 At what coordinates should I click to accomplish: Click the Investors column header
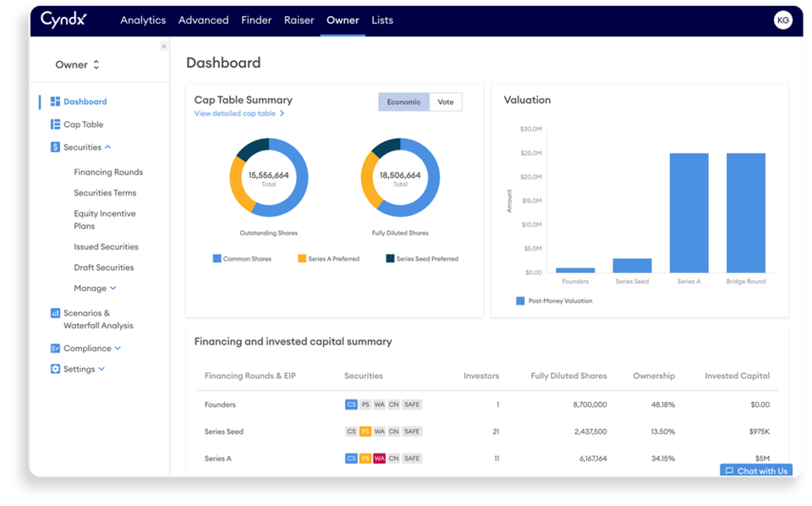pos(481,376)
